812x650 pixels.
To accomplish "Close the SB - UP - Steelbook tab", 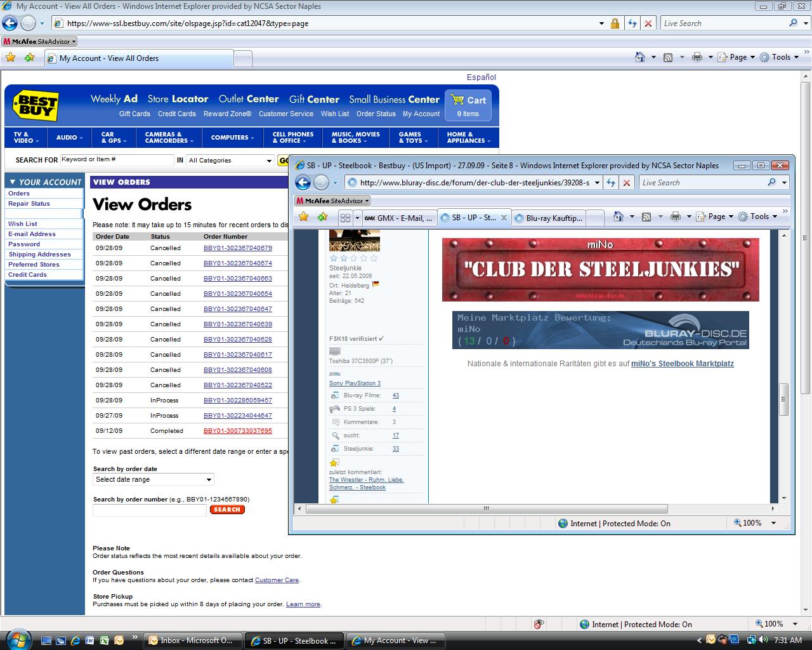I will (504, 217).
